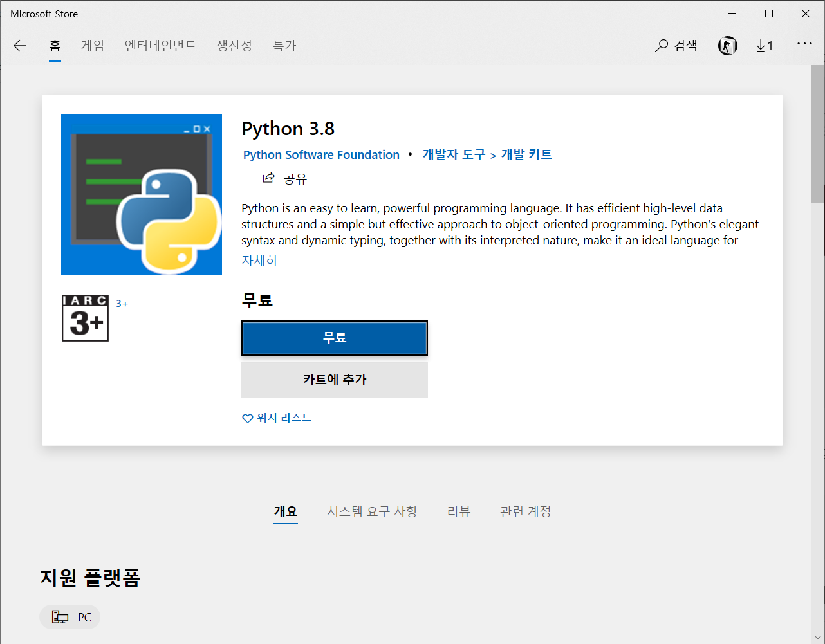Expand description with 자세히 link

pyautogui.click(x=259, y=261)
